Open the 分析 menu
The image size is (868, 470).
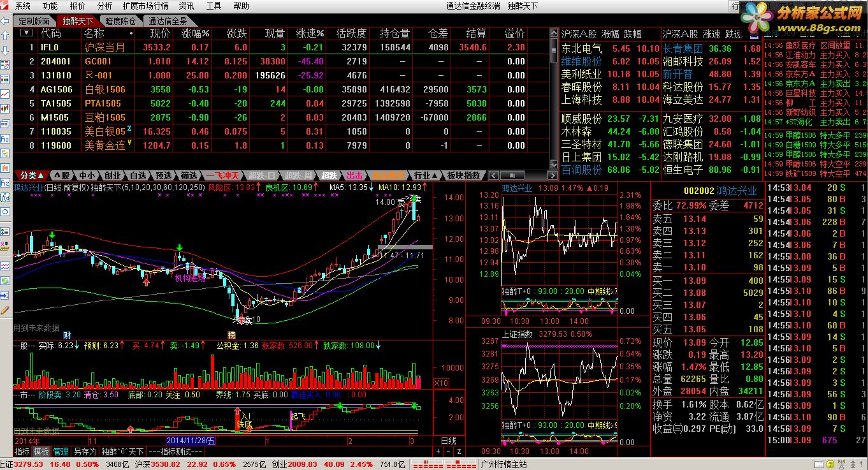click(105, 6)
